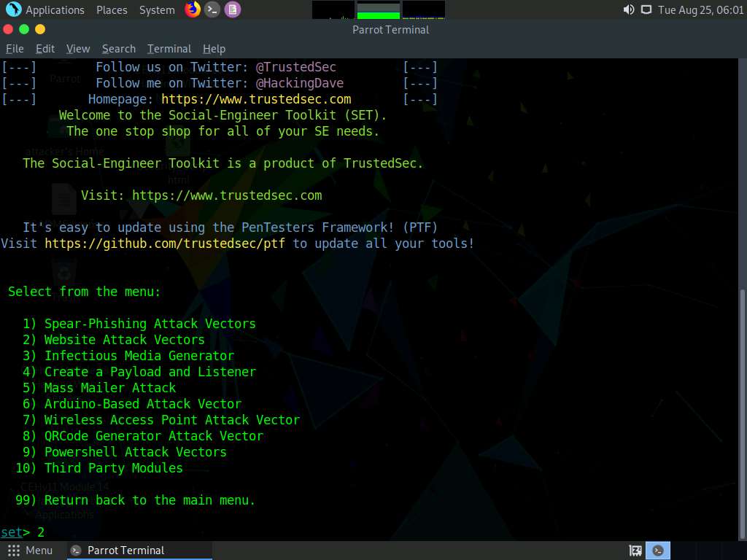Open the Search menu
Screen dimensions: 747x560
pos(119,49)
